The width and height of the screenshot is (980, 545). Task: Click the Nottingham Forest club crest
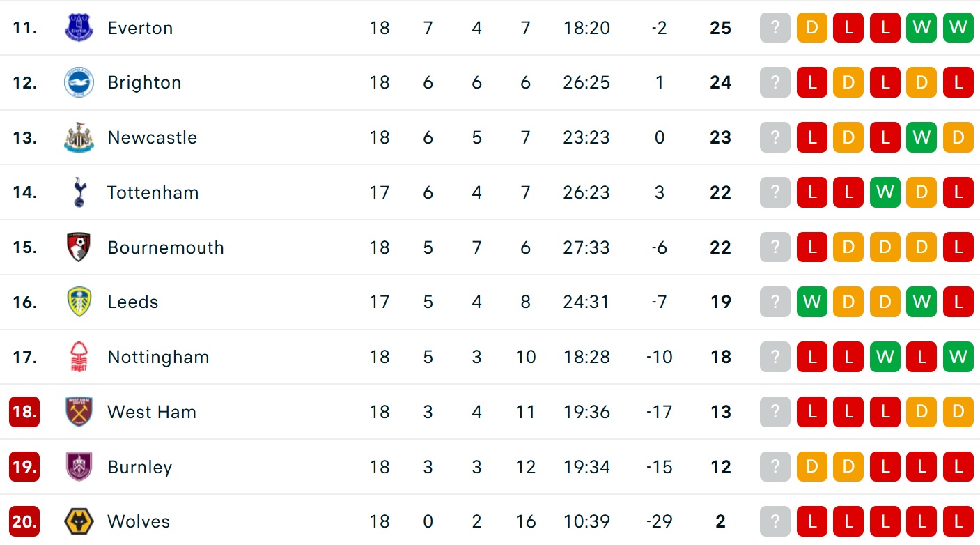coord(79,357)
